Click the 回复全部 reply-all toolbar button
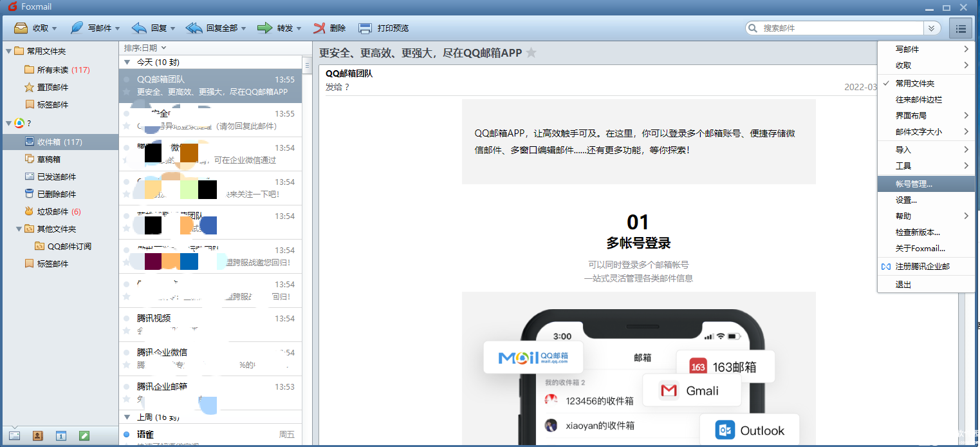980x447 pixels. [x=211, y=28]
